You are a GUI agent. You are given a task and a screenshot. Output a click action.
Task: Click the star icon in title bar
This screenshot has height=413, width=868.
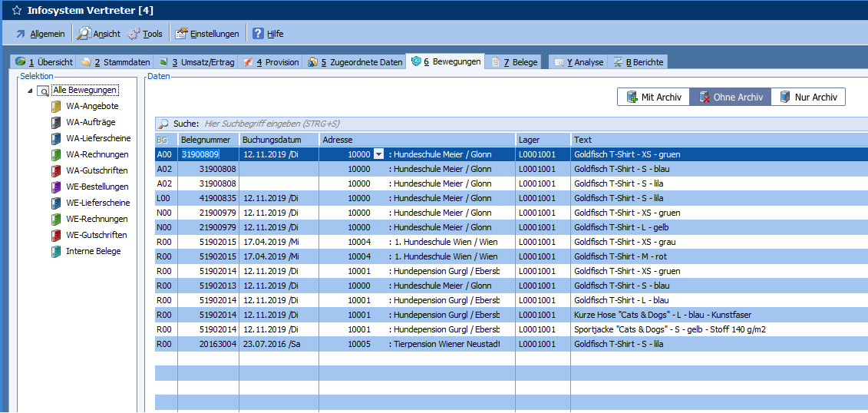16,11
